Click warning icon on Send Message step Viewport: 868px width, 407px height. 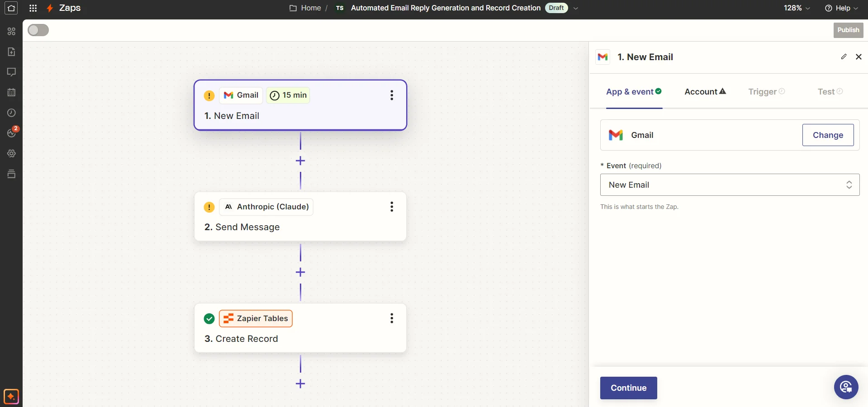[209, 207]
